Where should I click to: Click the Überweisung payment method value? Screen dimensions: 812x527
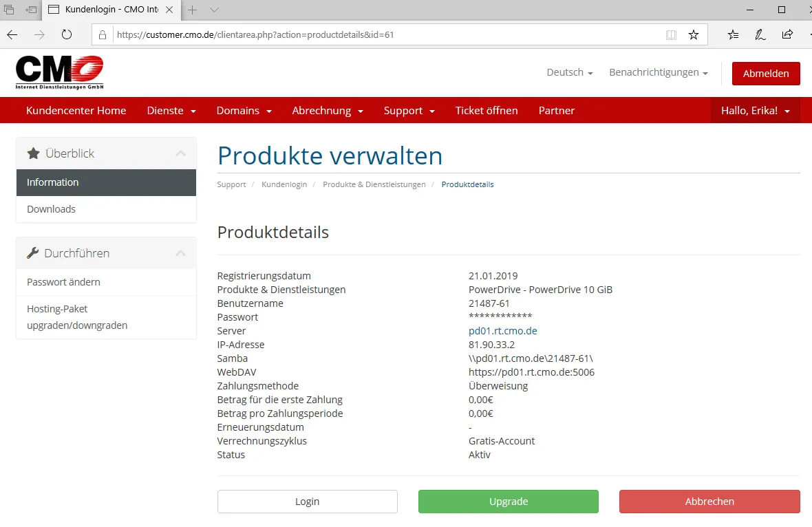[498, 386]
